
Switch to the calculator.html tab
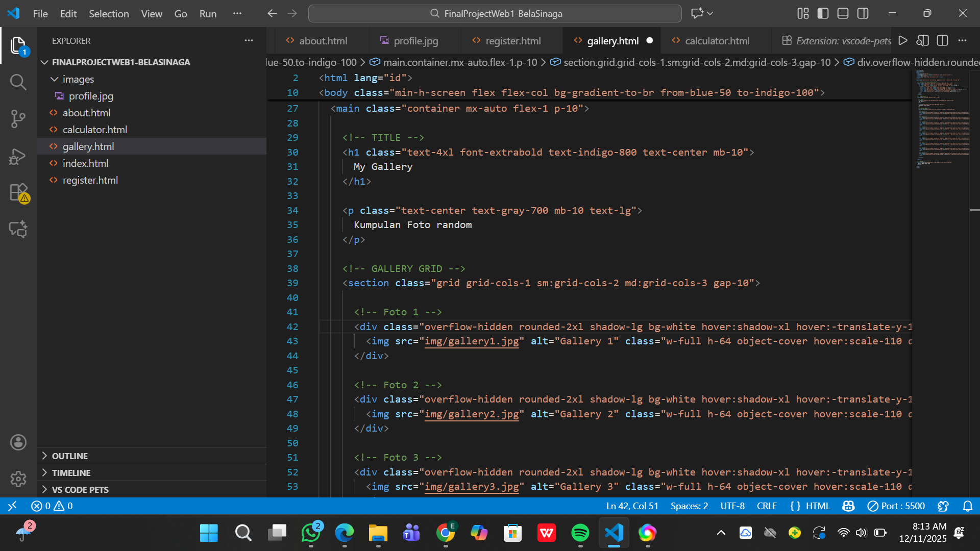click(717, 41)
